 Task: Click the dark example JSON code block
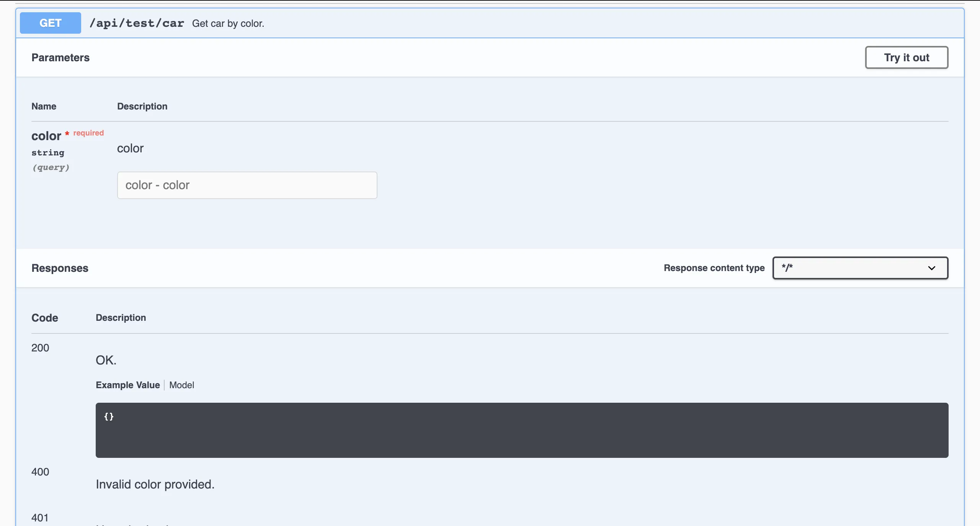pyautogui.click(x=522, y=430)
